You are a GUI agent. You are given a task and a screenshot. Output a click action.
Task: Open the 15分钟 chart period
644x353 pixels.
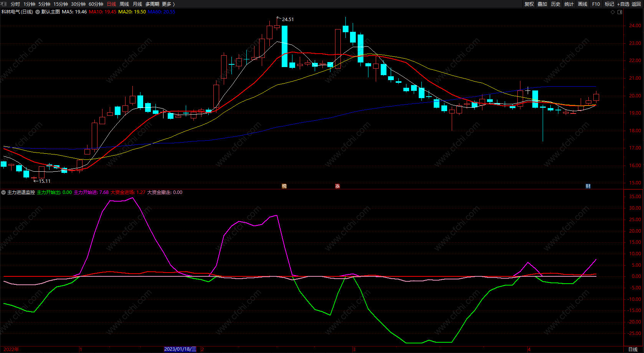pos(61,4)
